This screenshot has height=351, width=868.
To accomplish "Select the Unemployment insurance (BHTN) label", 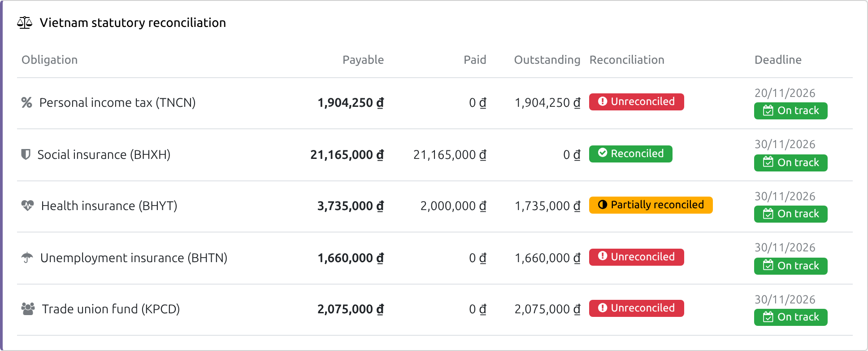I will (134, 258).
